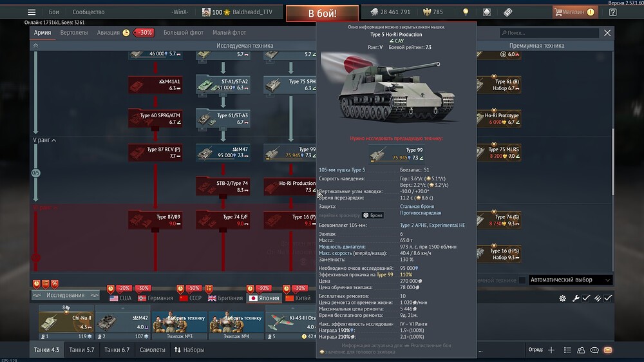Select the СССР nation
The height and width of the screenshot is (362, 644).
point(191,298)
